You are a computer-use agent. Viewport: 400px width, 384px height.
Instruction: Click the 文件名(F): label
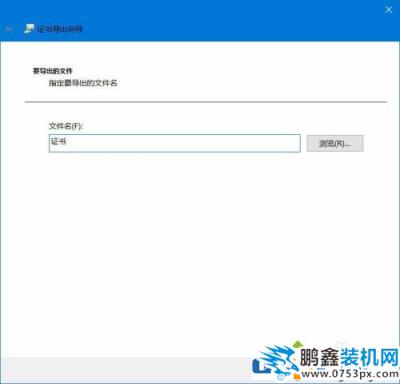tap(66, 126)
